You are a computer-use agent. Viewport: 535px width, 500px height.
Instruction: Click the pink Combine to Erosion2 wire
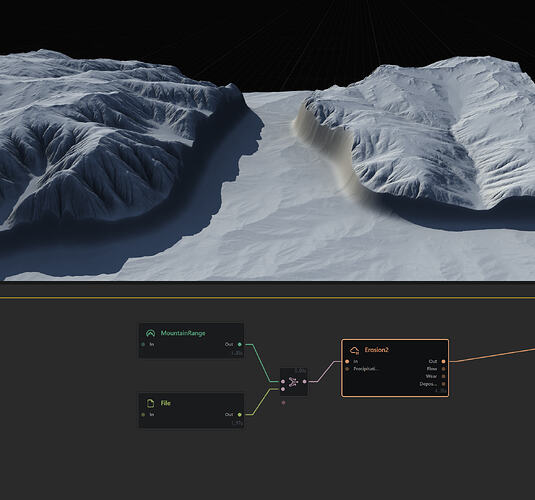pyautogui.click(x=326, y=372)
